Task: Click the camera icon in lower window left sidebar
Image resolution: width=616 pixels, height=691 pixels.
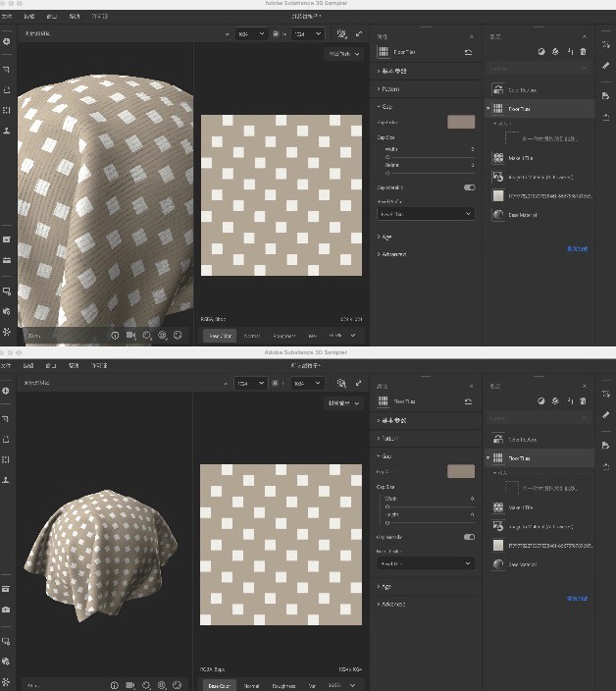Action: (x=6, y=610)
